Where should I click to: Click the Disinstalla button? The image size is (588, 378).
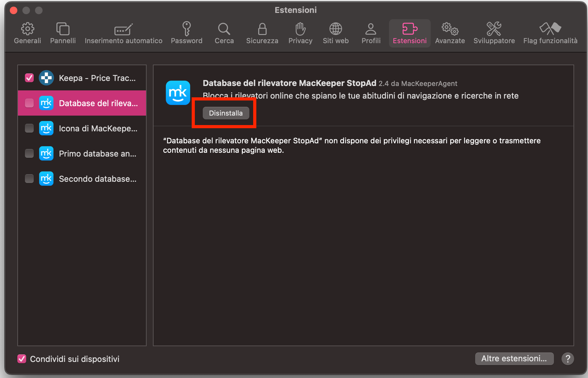click(x=225, y=113)
